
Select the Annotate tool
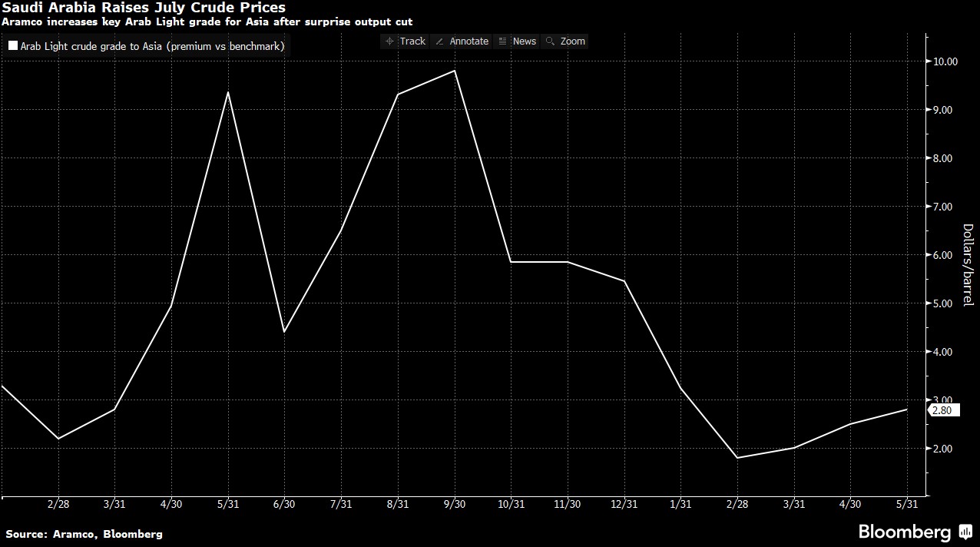(462, 41)
